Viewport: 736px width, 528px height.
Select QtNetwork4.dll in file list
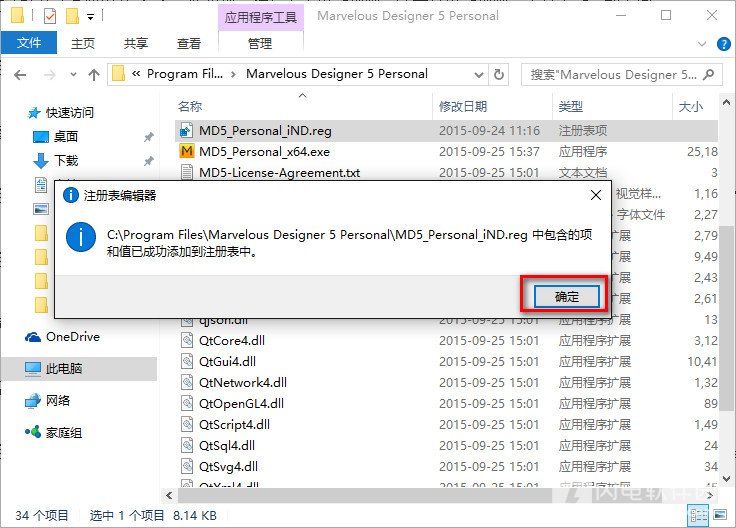(243, 383)
